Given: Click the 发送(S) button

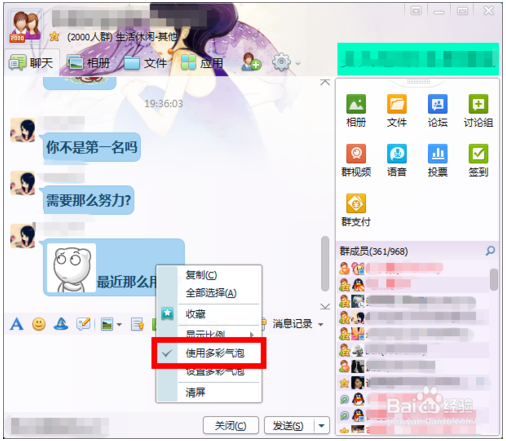Looking at the screenshot, I should pos(288,425).
